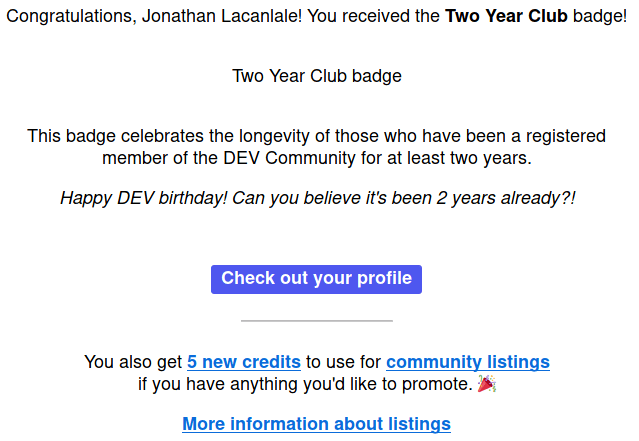Image resolution: width=639 pixels, height=441 pixels.
Task: Click the to use for text between links
Action: click(x=343, y=362)
